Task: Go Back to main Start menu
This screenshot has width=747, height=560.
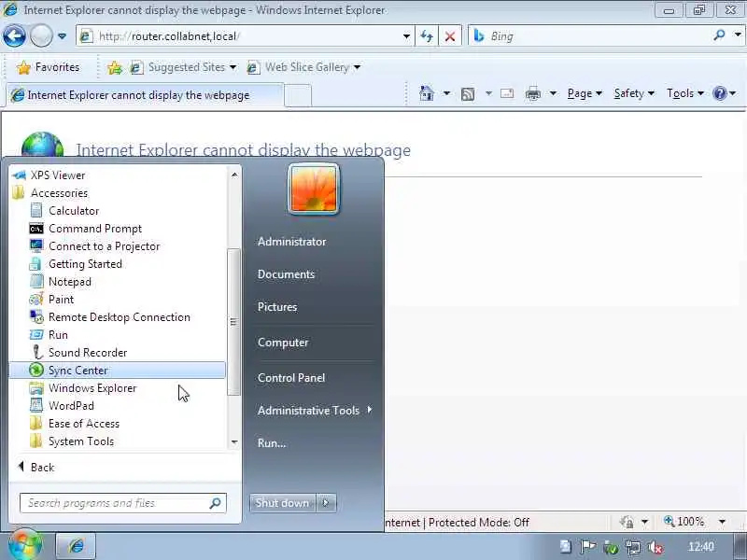Action: point(36,468)
